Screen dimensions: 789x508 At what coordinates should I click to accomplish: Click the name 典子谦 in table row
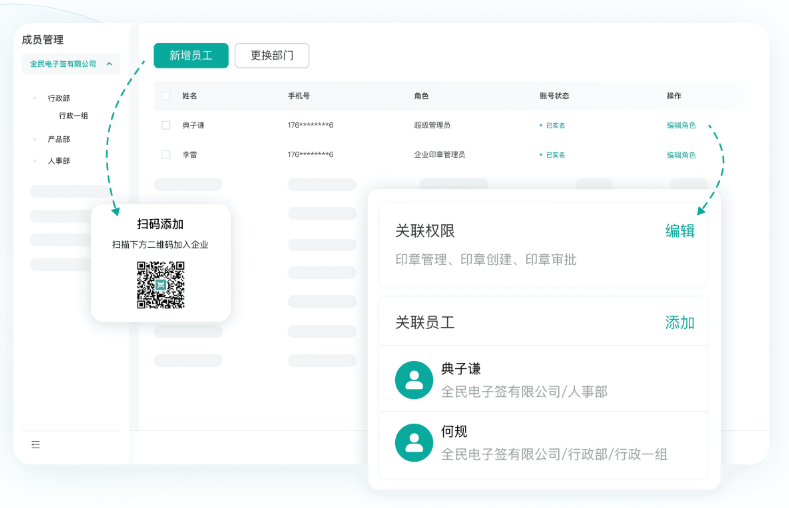pyautogui.click(x=193, y=125)
